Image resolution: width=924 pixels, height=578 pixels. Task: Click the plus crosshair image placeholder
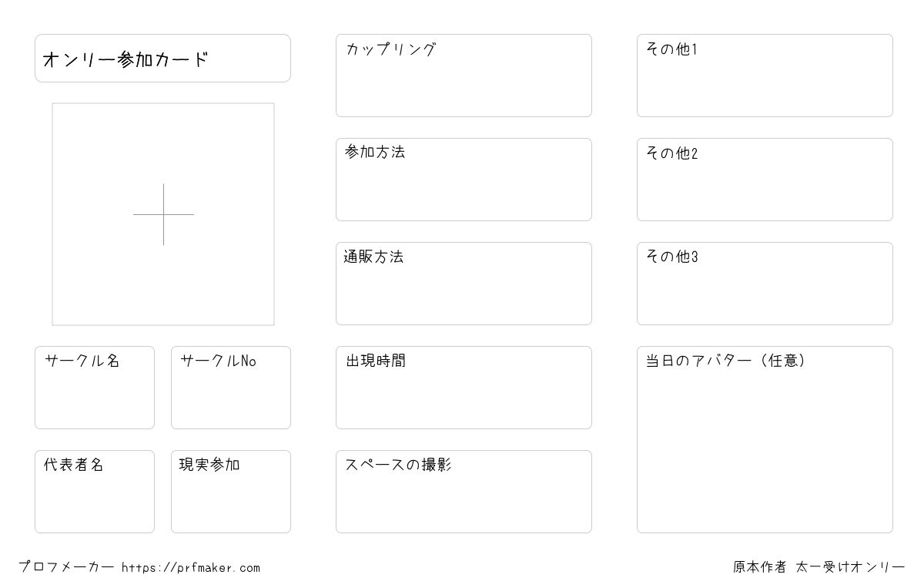tap(163, 214)
